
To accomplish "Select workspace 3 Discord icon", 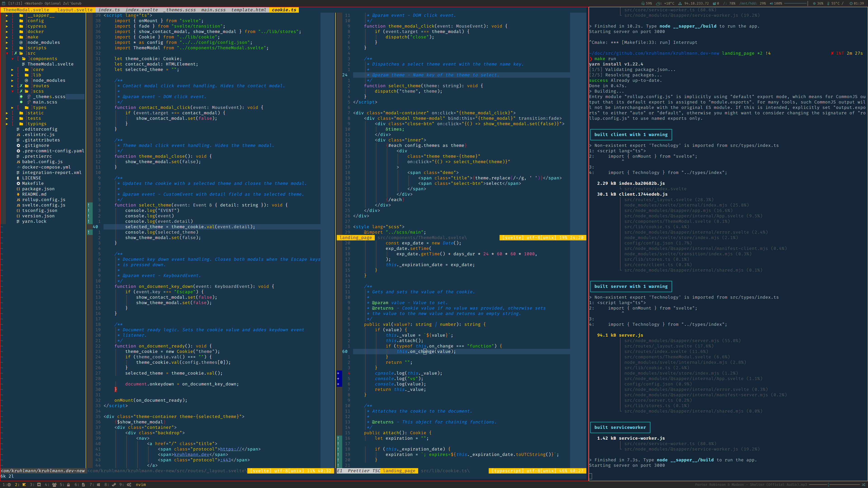I will coord(39,485).
